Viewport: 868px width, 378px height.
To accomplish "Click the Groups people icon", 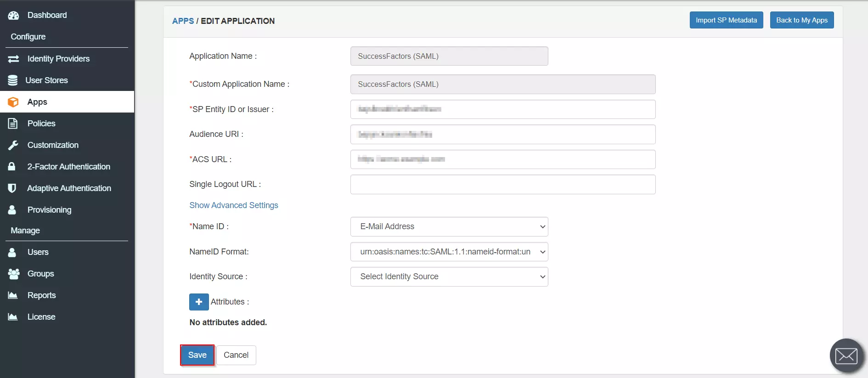I will pyautogui.click(x=14, y=274).
